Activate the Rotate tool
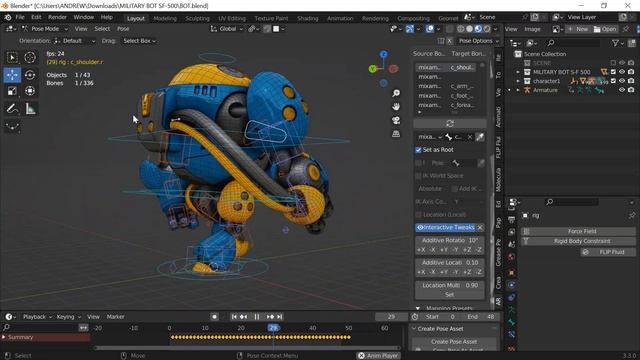This screenshot has height=360, width=640. click(x=30, y=75)
